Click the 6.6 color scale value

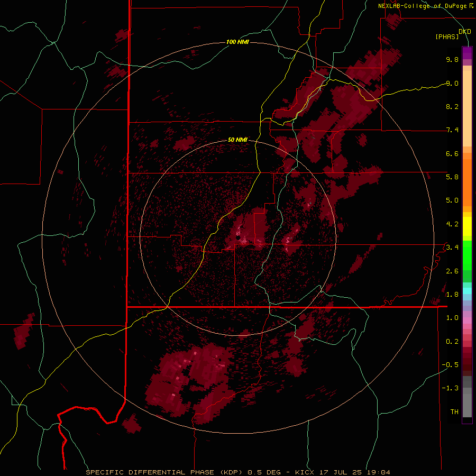[452, 153]
